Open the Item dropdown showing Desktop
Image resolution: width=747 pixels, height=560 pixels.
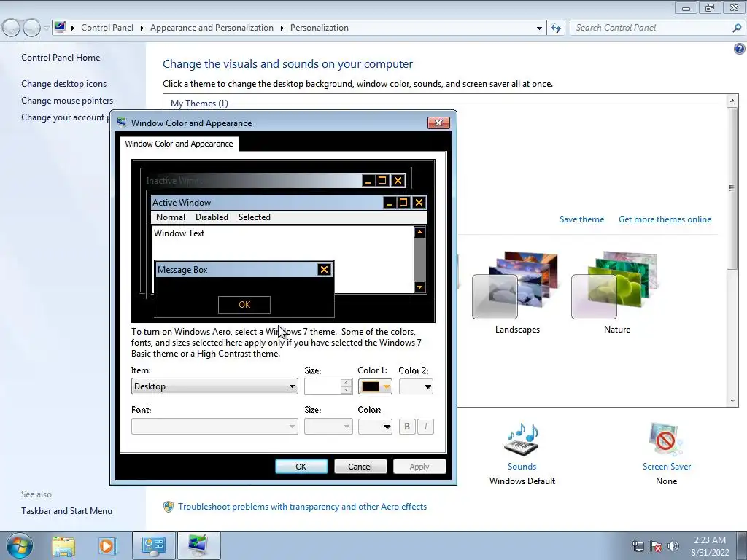point(214,386)
